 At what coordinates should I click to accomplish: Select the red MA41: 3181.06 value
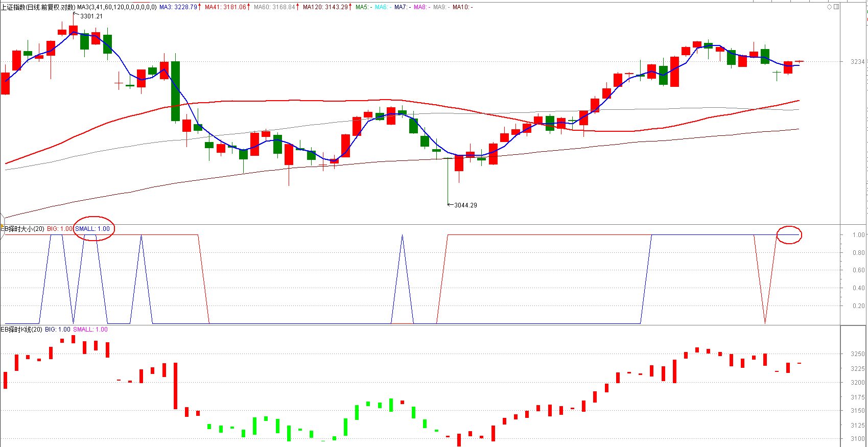point(225,7)
